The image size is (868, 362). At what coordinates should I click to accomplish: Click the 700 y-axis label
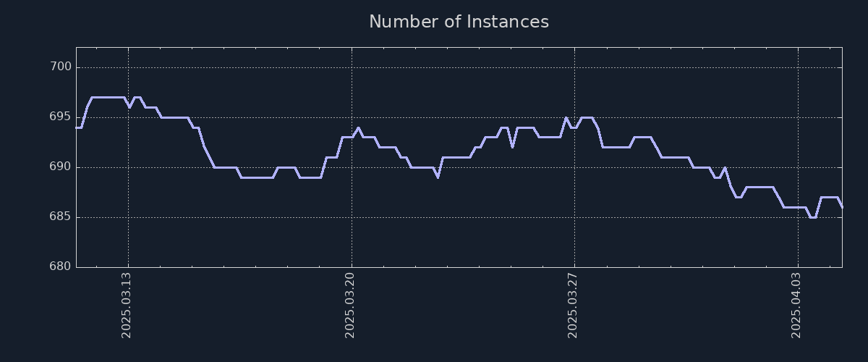click(61, 67)
